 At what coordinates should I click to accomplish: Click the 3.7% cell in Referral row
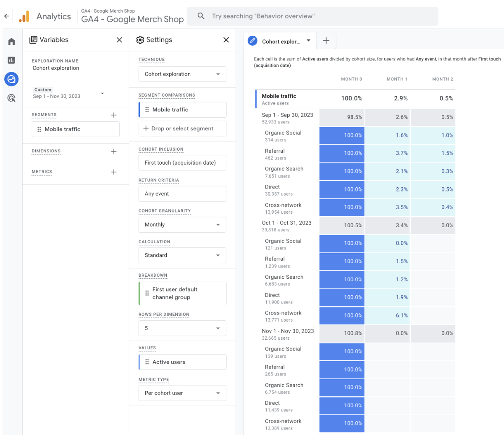point(388,153)
